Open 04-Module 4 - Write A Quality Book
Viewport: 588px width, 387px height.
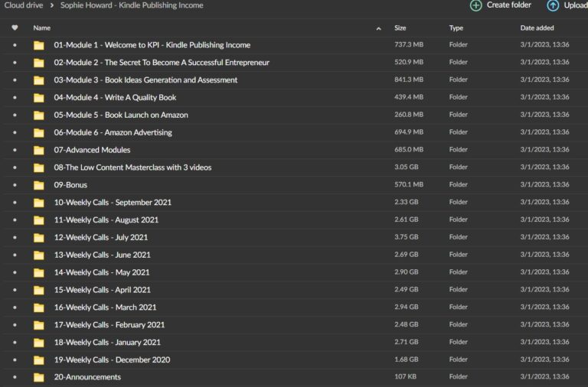(115, 97)
